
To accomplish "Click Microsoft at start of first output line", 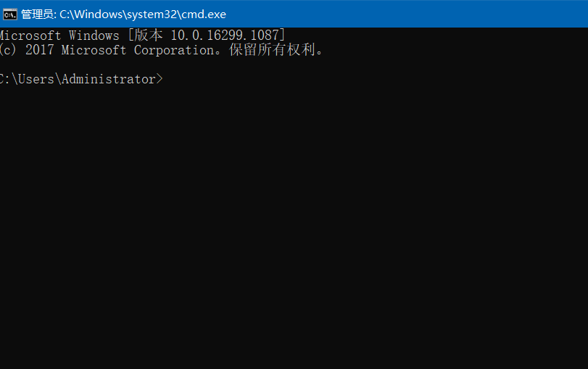I will [30, 36].
